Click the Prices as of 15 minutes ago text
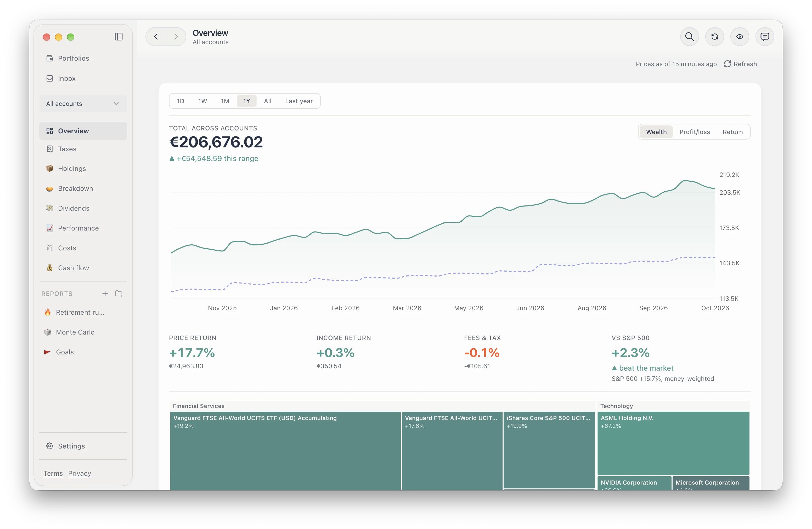This screenshot has width=812, height=529. point(676,64)
